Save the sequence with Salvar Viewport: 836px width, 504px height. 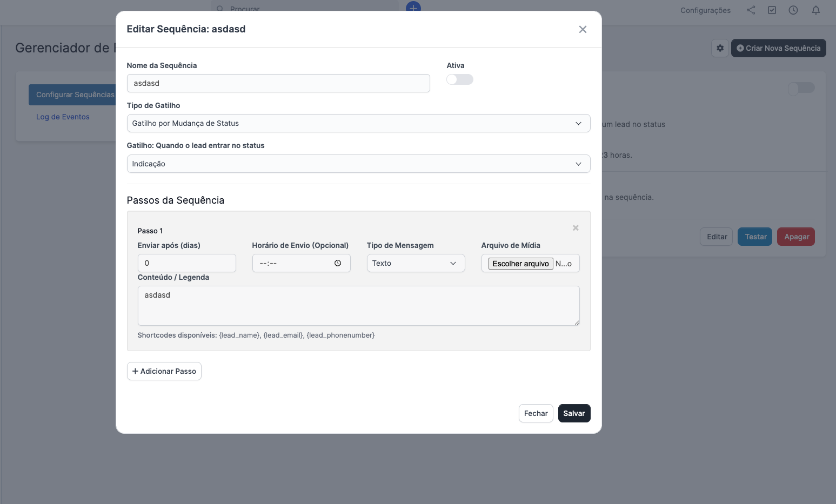[574, 413]
